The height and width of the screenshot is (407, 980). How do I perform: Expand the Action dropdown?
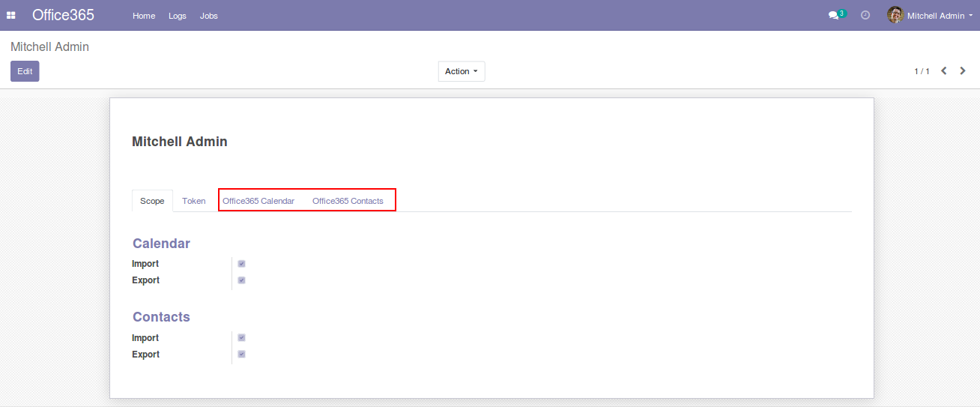tap(461, 71)
